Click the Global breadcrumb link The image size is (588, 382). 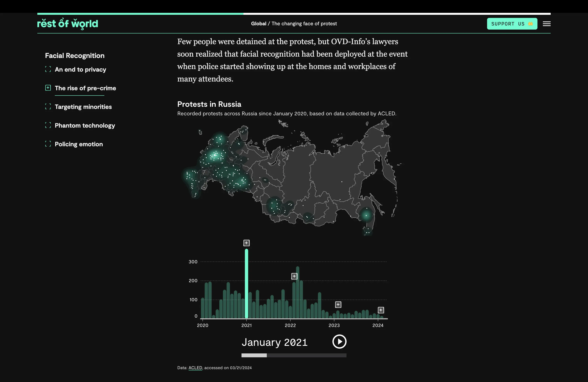pos(258,24)
